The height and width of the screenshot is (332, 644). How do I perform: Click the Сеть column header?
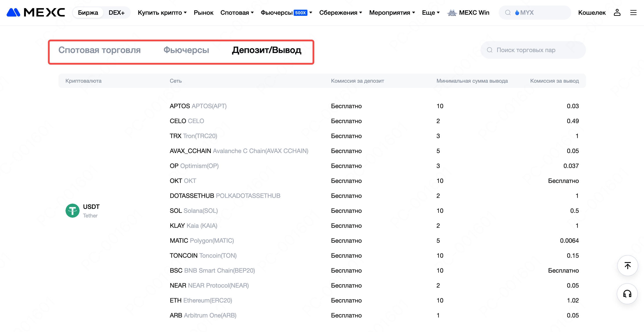pos(176,81)
